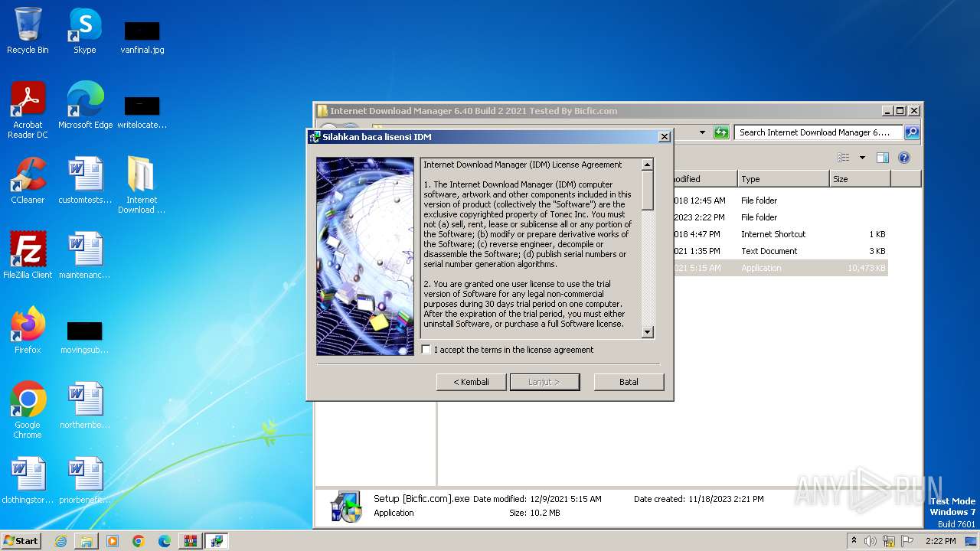The height and width of the screenshot is (551, 980).
Task: Select movingsub desktop file
Action: click(x=84, y=337)
